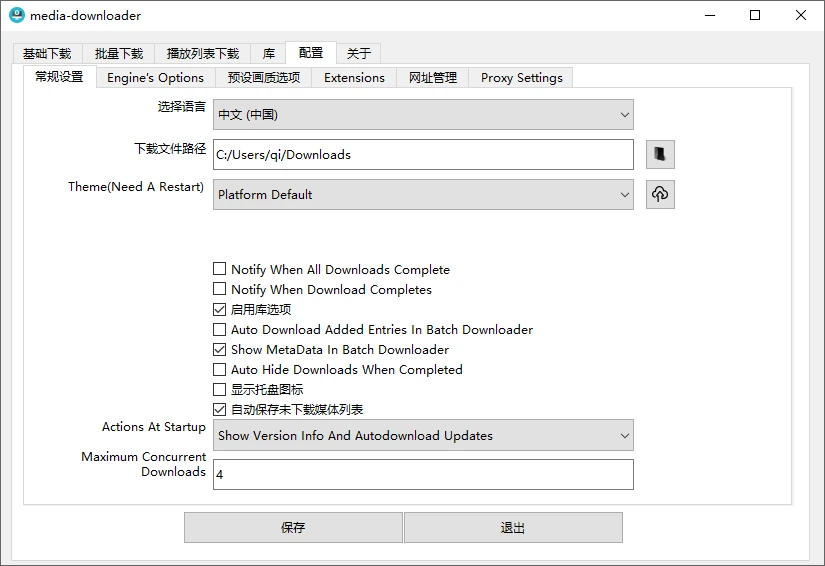Open the 选择语言 language dropdown
This screenshot has height=566, width=825.
(423, 115)
